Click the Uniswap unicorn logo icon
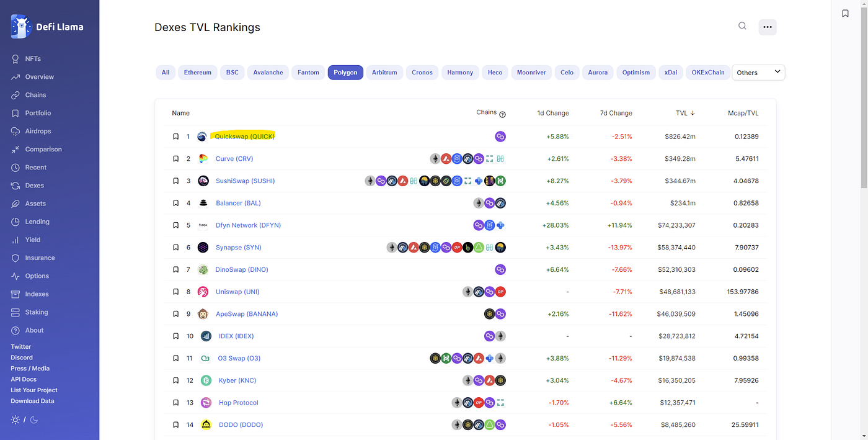The width and height of the screenshot is (868, 440). [x=203, y=292]
